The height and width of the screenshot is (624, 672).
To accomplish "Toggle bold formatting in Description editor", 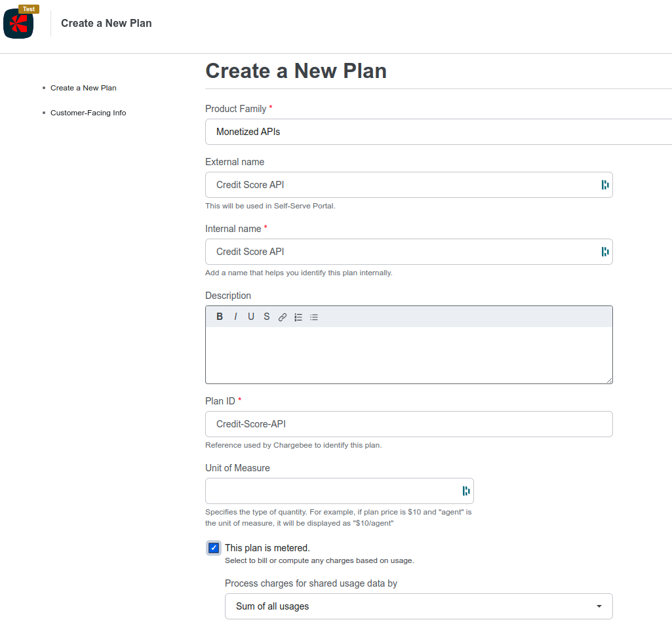I will click(220, 317).
